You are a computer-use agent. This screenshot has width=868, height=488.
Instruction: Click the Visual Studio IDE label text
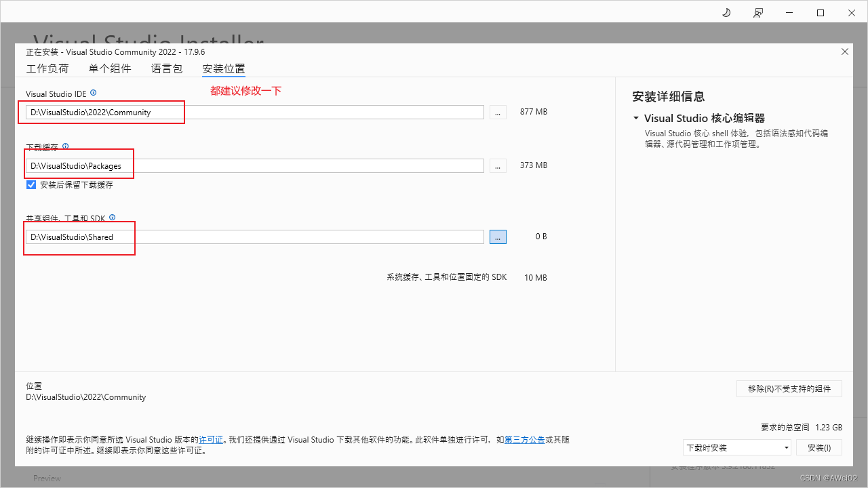tap(56, 93)
